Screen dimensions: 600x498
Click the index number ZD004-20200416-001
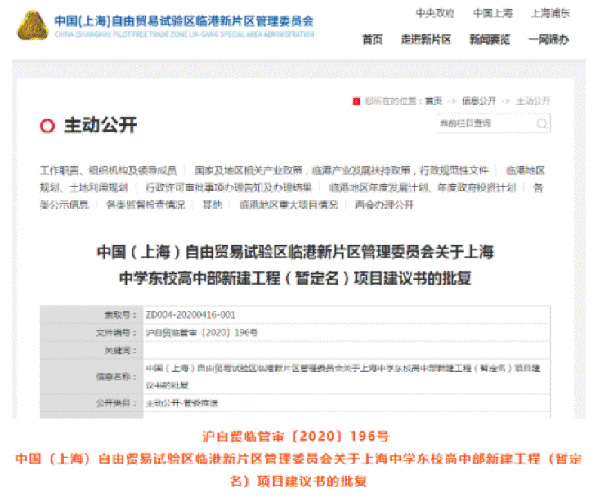(x=190, y=315)
